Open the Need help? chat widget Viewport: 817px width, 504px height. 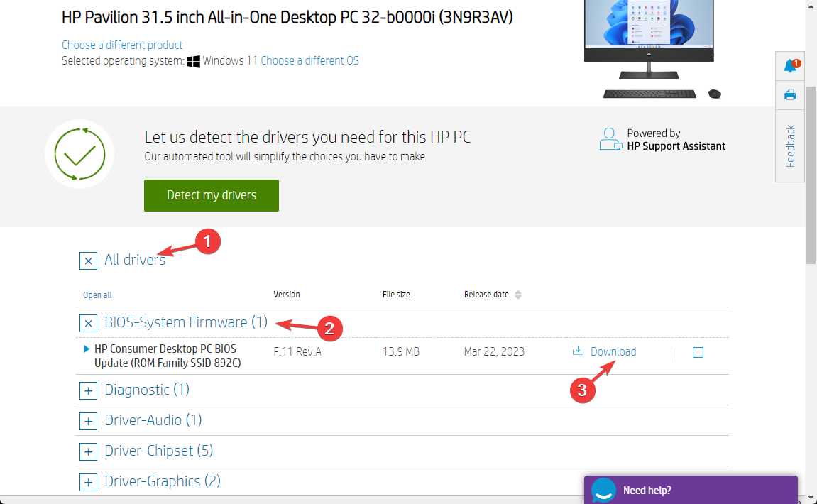point(691,490)
